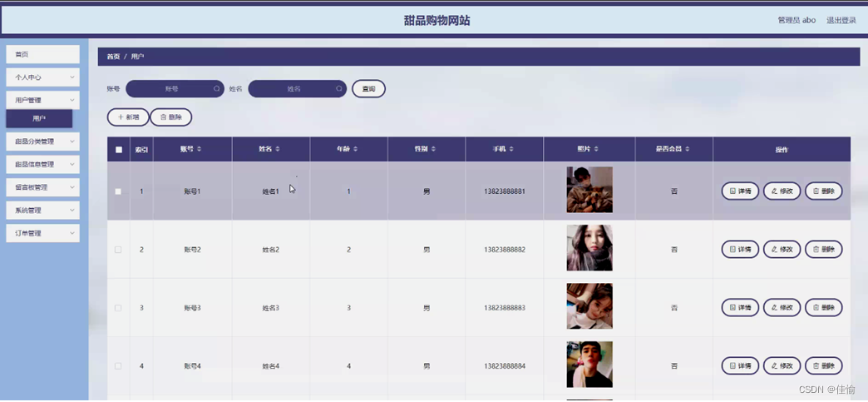
Task: Click 首页 breadcrumb link
Action: pos(113,57)
